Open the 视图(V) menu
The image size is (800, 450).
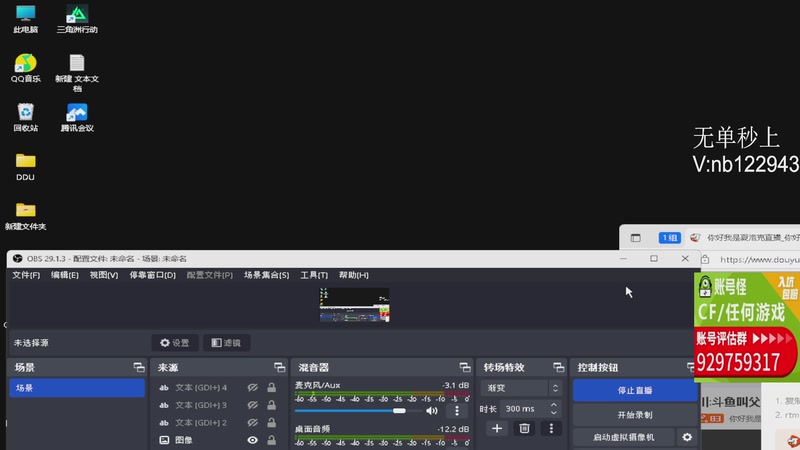(104, 275)
